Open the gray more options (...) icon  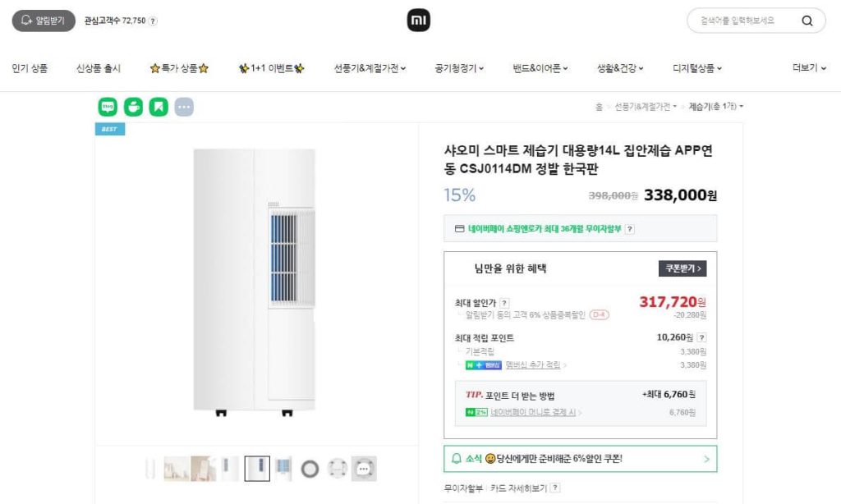click(184, 107)
